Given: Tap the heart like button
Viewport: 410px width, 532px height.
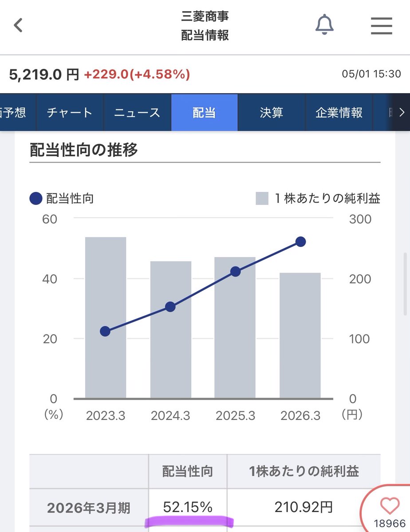Looking at the screenshot, I should pyautogui.click(x=390, y=506).
